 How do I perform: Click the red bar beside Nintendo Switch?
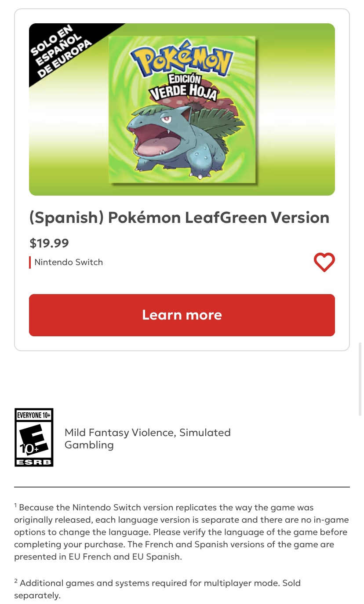[30, 262]
